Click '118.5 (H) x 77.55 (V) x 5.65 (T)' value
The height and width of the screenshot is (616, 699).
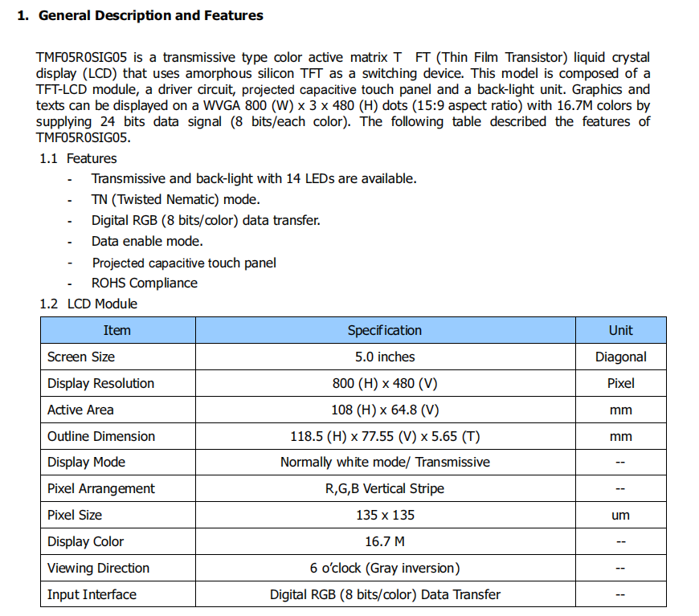coord(385,436)
